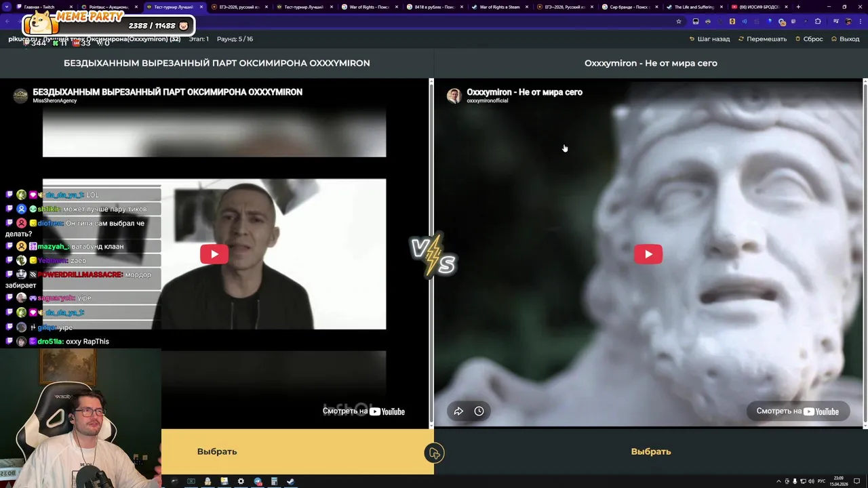This screenshot has width=868, height=488.
Task: Open the browser extensions puzzle icon
Action: (x=818, y=22)
